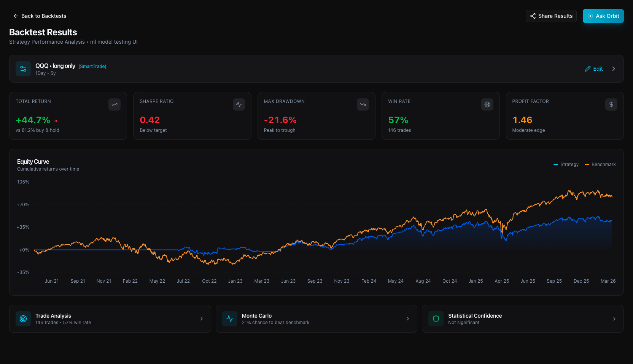This screenshot has height=364, width=633.
Task: Click the shield icon for Statistical Confidence
Action: point(436,319)
